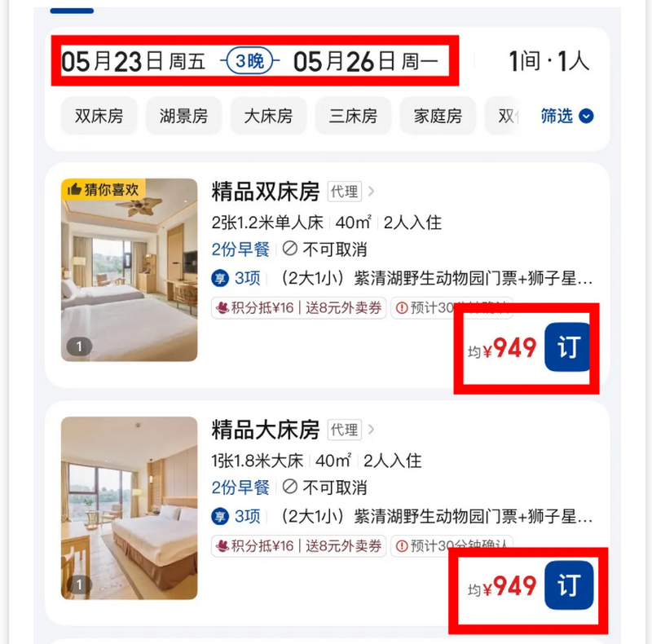
Task: Open the 精品大床房 room photo
Action: [x=130, y=508]
